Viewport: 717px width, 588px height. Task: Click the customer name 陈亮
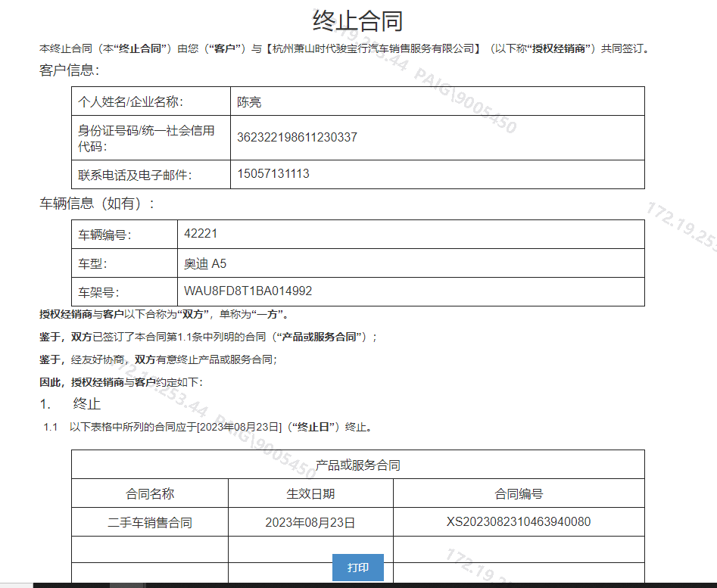click(249, 102)
